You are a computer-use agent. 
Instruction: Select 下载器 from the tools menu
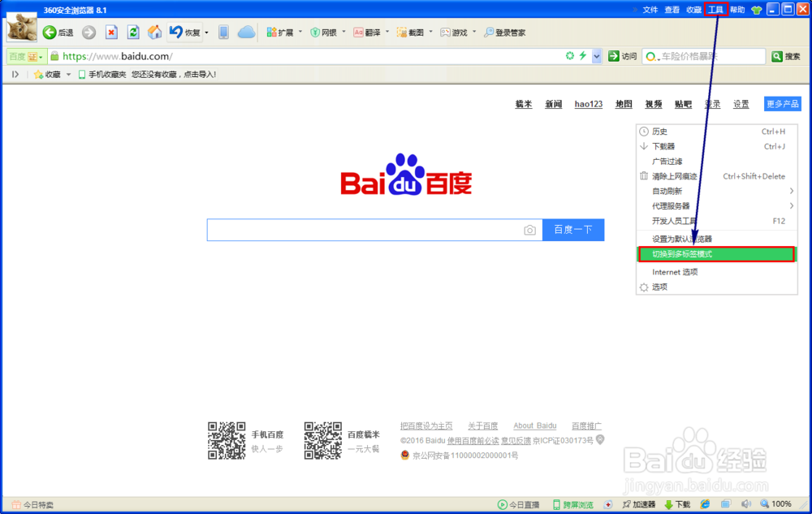717,146
